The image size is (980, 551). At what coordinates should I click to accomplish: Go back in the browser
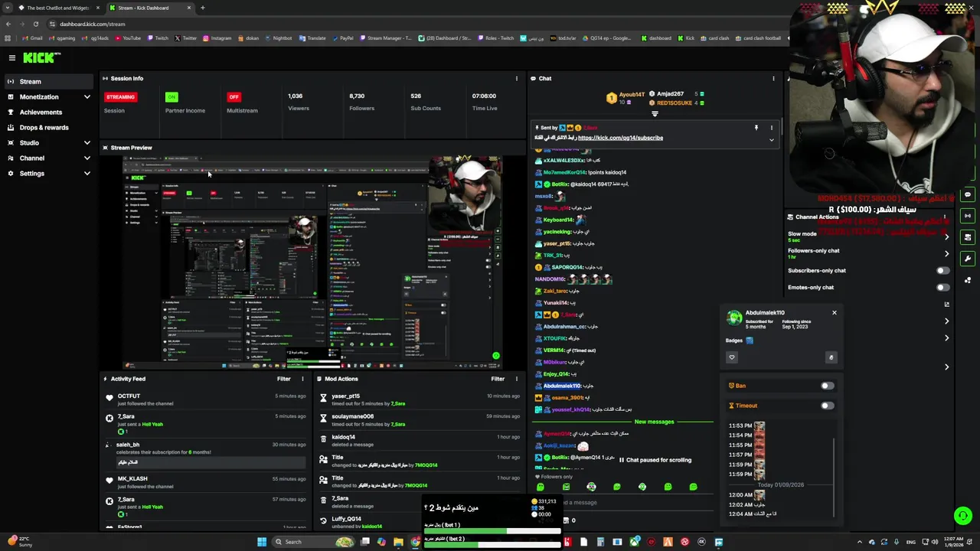pyautogui.click(x=8, y=24)
